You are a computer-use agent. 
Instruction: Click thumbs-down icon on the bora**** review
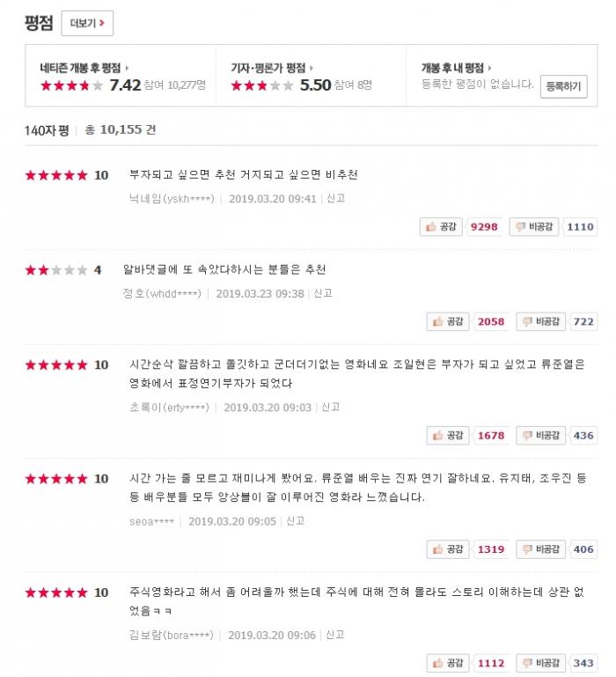528,663
